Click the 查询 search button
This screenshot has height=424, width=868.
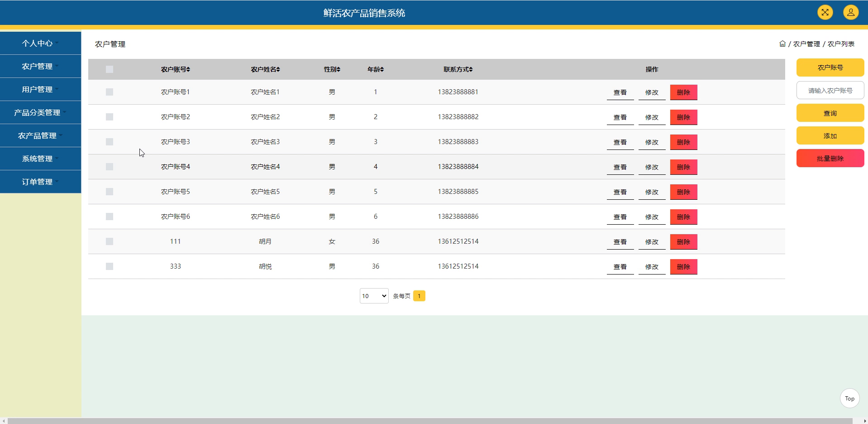830,113
